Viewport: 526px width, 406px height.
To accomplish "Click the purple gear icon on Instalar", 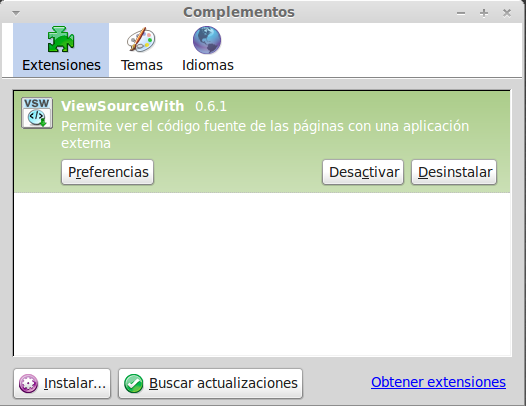I will pos(28,383).
